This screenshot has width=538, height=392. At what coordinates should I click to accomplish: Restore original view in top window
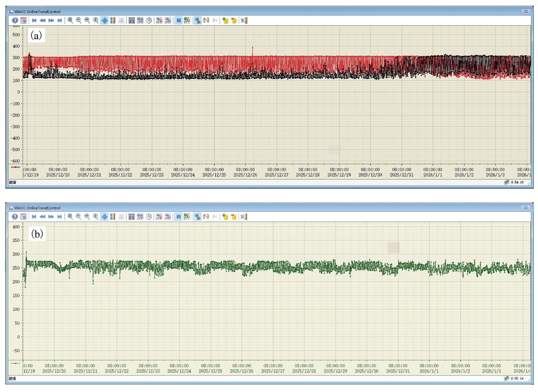tap(121, 20)
